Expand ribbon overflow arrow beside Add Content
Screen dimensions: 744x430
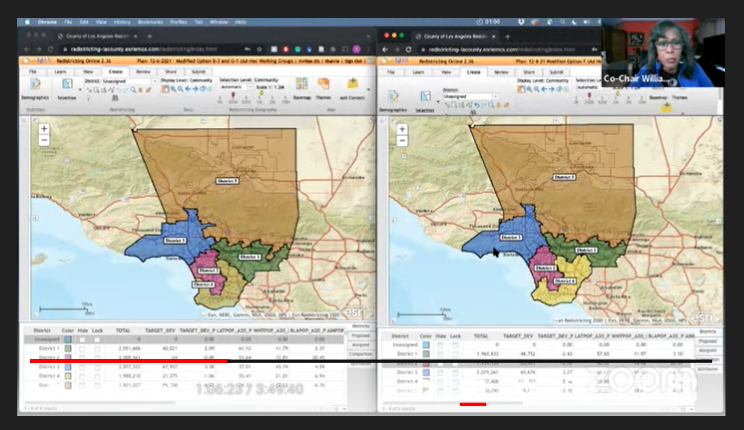[369, 89]
